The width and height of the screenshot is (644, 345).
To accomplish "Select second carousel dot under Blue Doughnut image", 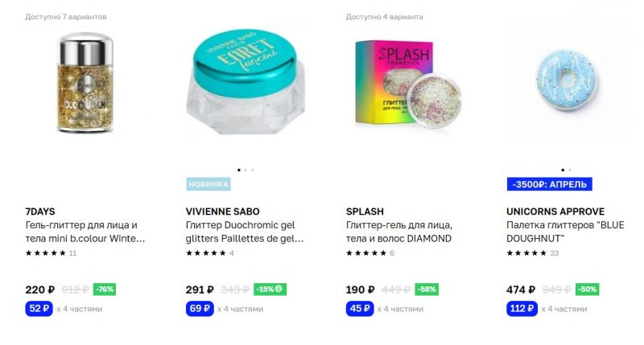I will pyautogui.click(x=570, y=170).
